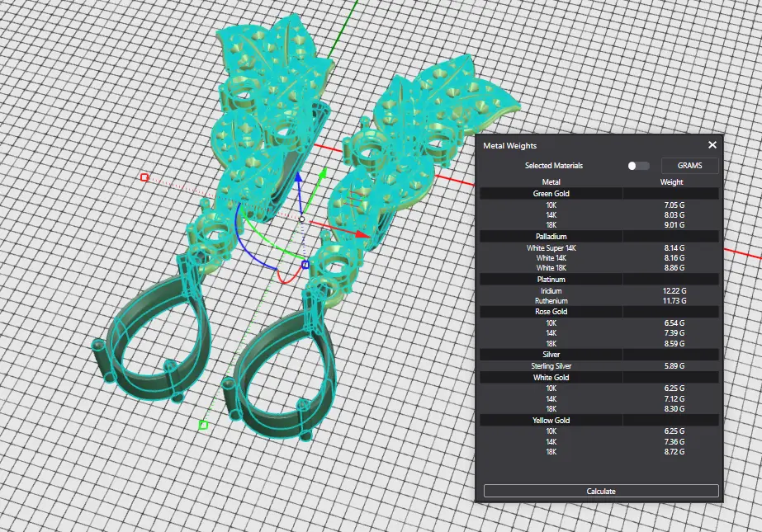This screenshot has height=532, width=762.
Task: Pick the Iridium platinum weight row
Action: [x=551, y=291]
